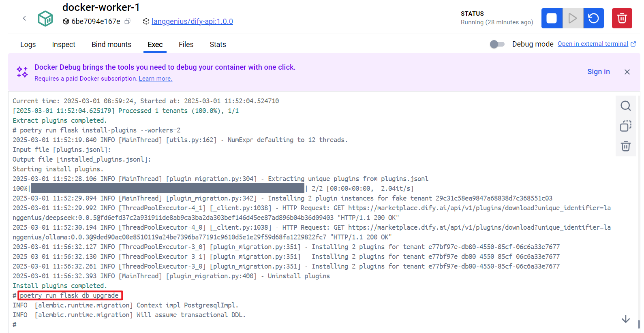The width and height of the screenshot is (644, 333).
Task: Click the 'Output file [installed_plugins.jsonl]:' line
Action: click(81, 159)
